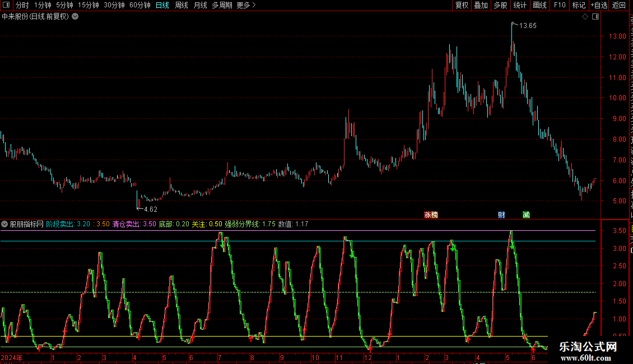Image resolution: width=633 pixels, height=364 pixels.
Task: Click the 12 month marker on time axis
Action: 368,358
